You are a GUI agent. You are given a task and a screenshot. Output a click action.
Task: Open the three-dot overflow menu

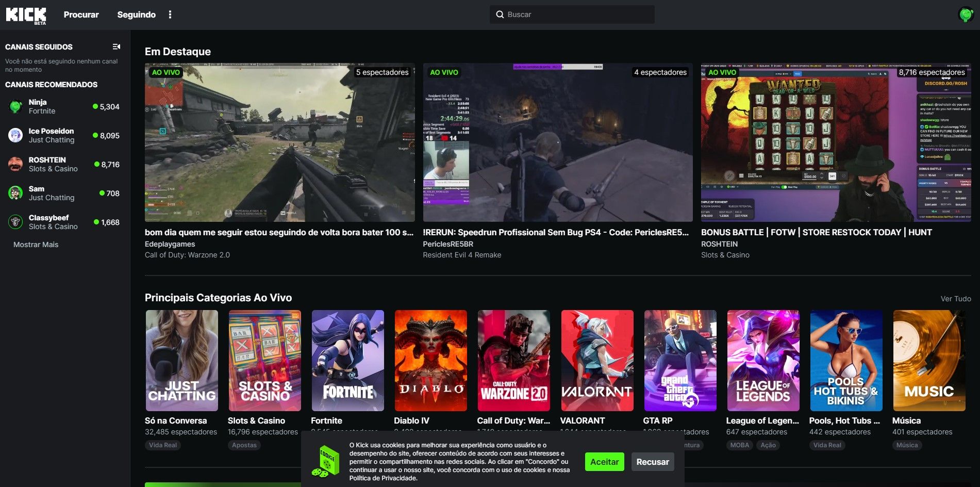(x=170, y=14)
